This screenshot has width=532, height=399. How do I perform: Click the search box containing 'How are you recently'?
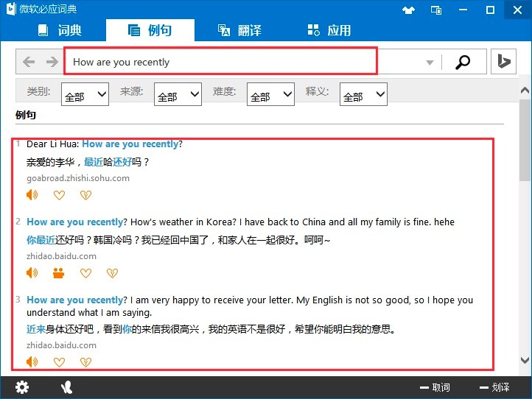click(220, 61)
